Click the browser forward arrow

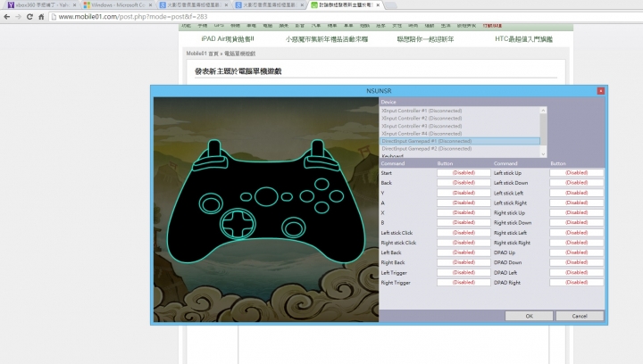pyautogui.click(x=18, y=17)
